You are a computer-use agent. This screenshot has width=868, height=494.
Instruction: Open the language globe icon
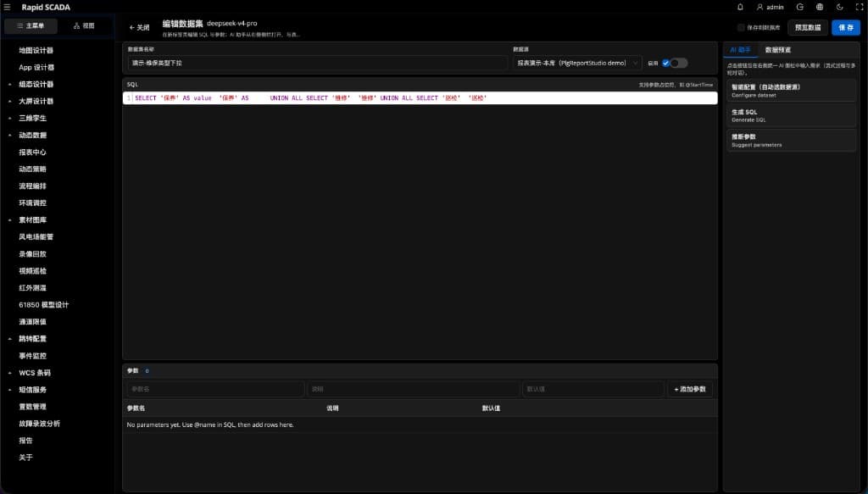pos(820,7)
